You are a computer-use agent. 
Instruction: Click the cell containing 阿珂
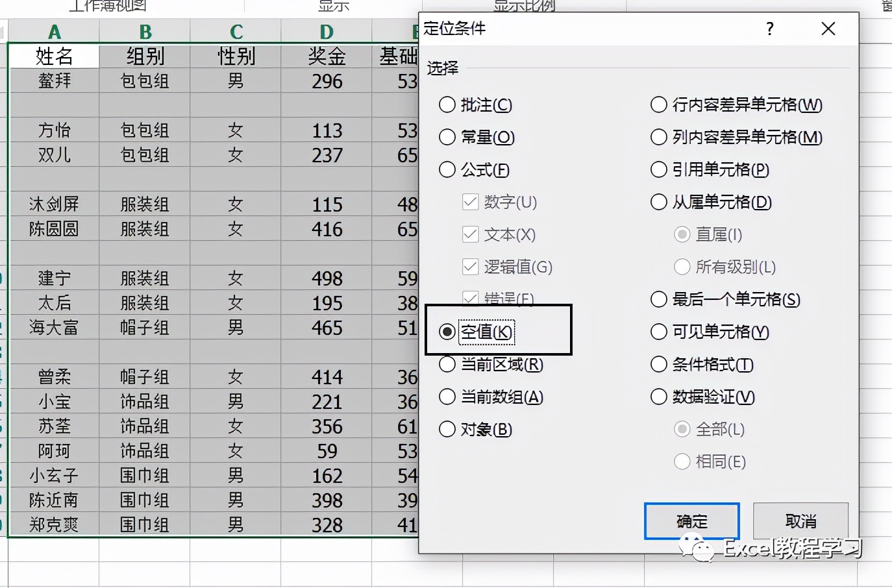[x=54, y=451]
